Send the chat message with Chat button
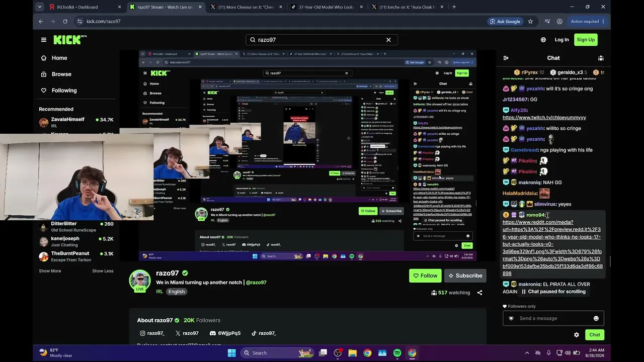 pos(595,335)
